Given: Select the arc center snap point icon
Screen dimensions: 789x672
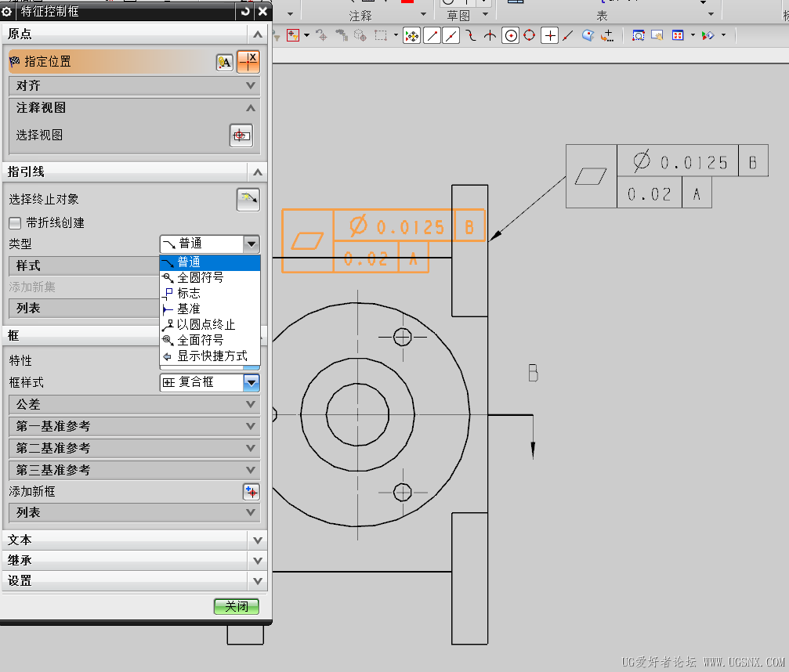Looking at the screenshot, I should coord(510,35).
